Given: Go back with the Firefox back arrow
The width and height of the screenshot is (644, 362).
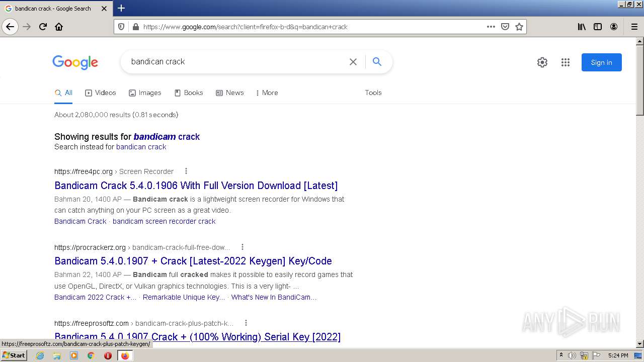Looking at the screenshot, I should (10, 27).
